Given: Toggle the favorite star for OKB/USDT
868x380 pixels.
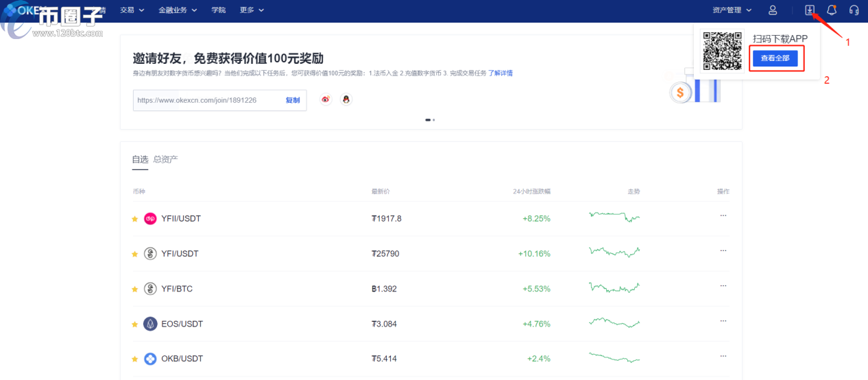Looking at the screenshot, I should 134,359.
